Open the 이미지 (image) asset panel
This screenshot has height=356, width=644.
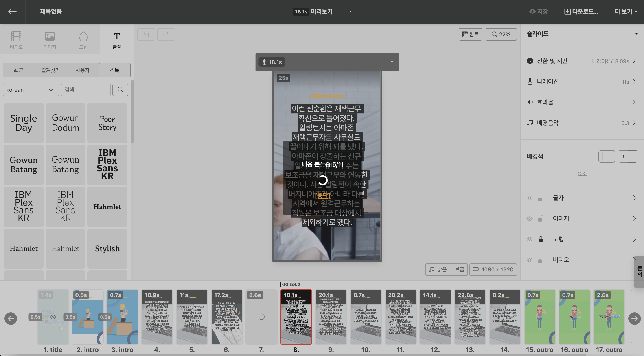tap(50, 40)
